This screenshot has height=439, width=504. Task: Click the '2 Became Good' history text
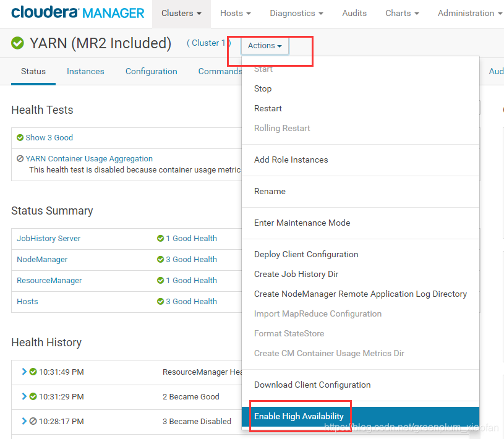(x=191, y=396)
